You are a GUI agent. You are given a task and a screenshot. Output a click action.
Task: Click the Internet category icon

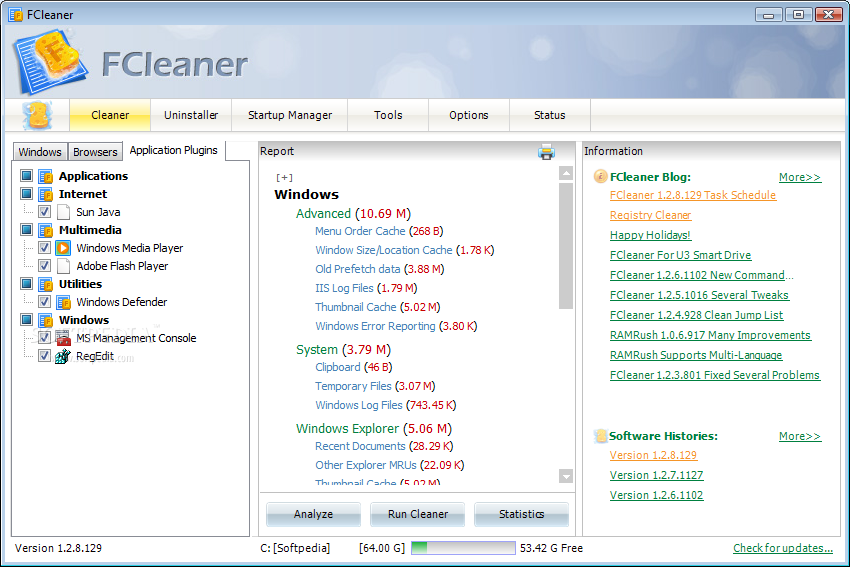tap(46, 194)
